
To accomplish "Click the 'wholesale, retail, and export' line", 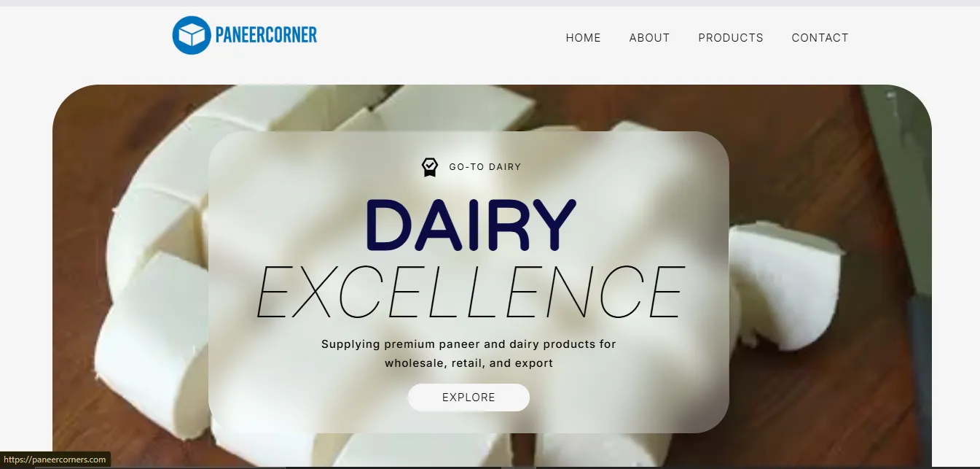I will tap(469, 363).
